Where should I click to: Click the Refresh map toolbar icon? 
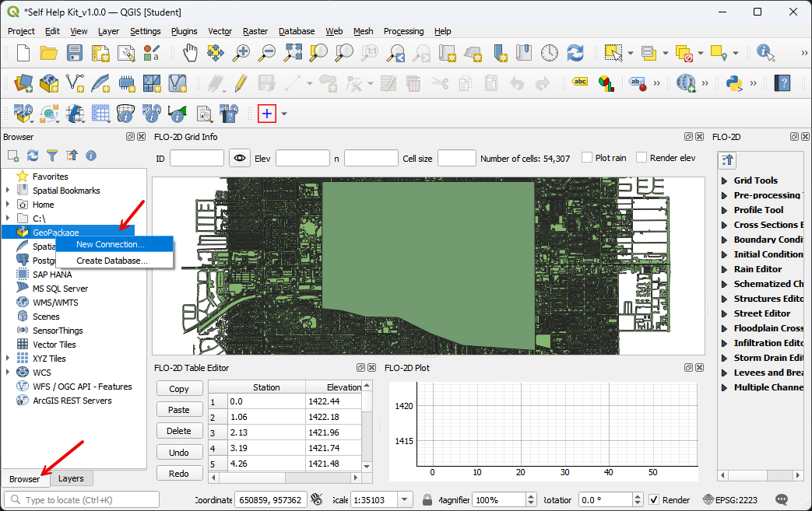tap(575, 53)
